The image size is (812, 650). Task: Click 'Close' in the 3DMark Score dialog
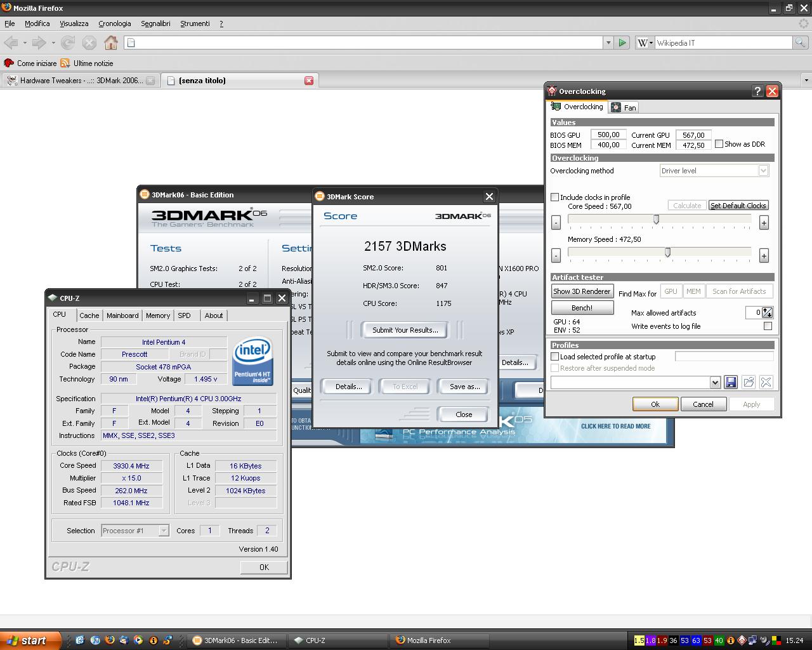[x=464, y=415]
